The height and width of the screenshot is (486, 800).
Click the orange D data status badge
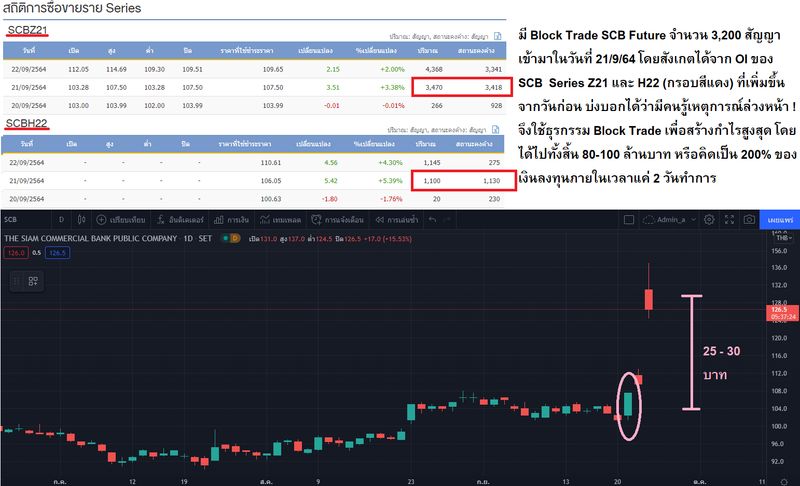(235, 238)
